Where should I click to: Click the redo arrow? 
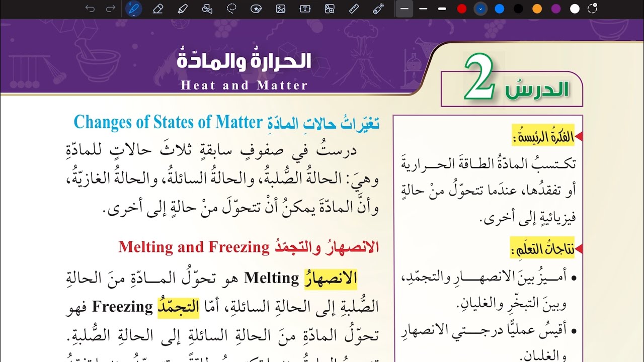pyautogui.click(x=111, y=9)
